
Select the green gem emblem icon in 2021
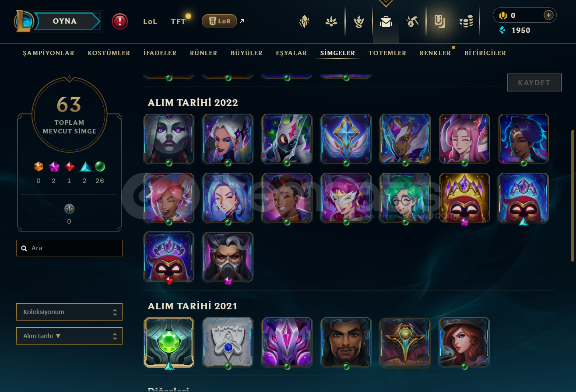tap(169, 343)
